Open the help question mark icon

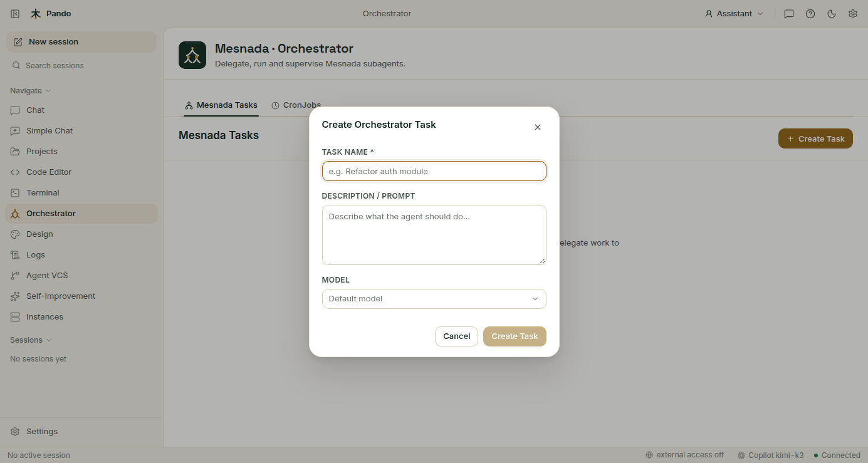coord(810,14)
